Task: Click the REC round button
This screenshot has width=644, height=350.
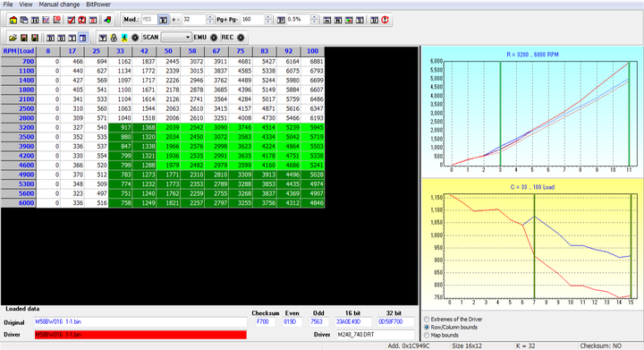Action: [x=241, y=38]
